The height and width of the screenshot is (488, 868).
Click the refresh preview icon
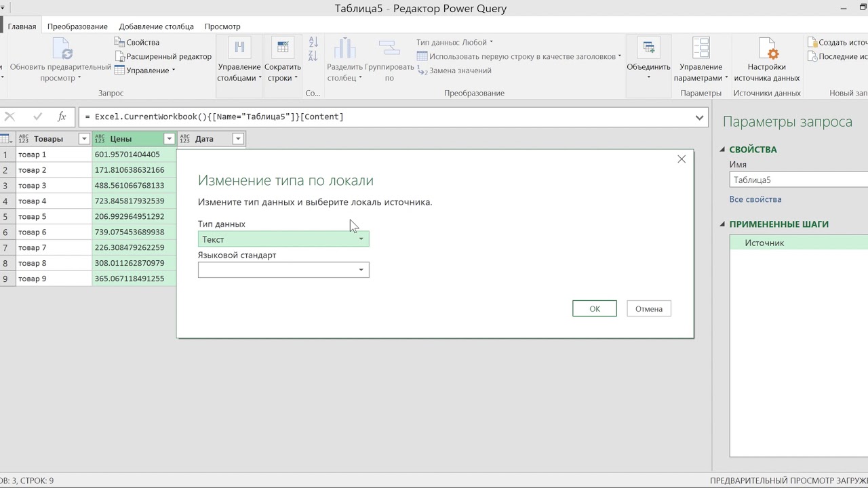point(62,47)
